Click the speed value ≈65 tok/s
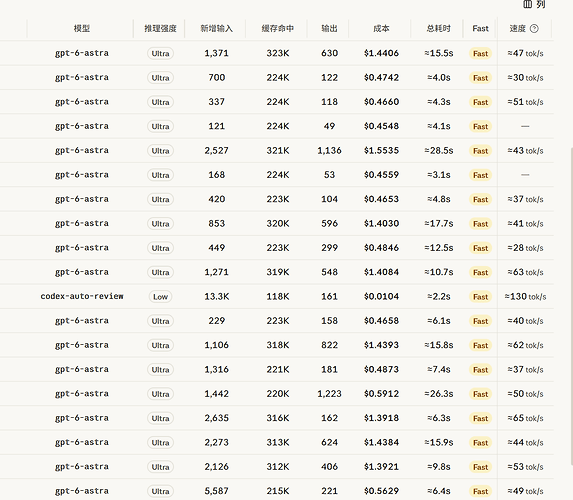573x500 pixels. click(x=525, y=418)
